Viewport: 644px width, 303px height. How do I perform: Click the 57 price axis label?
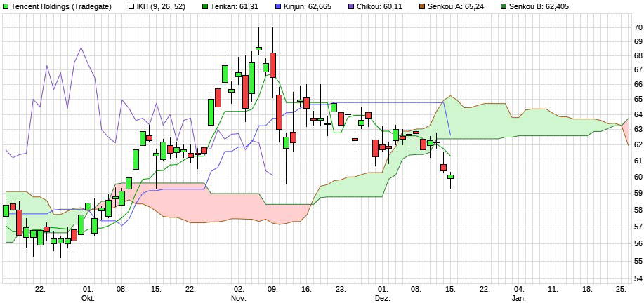coord(638,227)
